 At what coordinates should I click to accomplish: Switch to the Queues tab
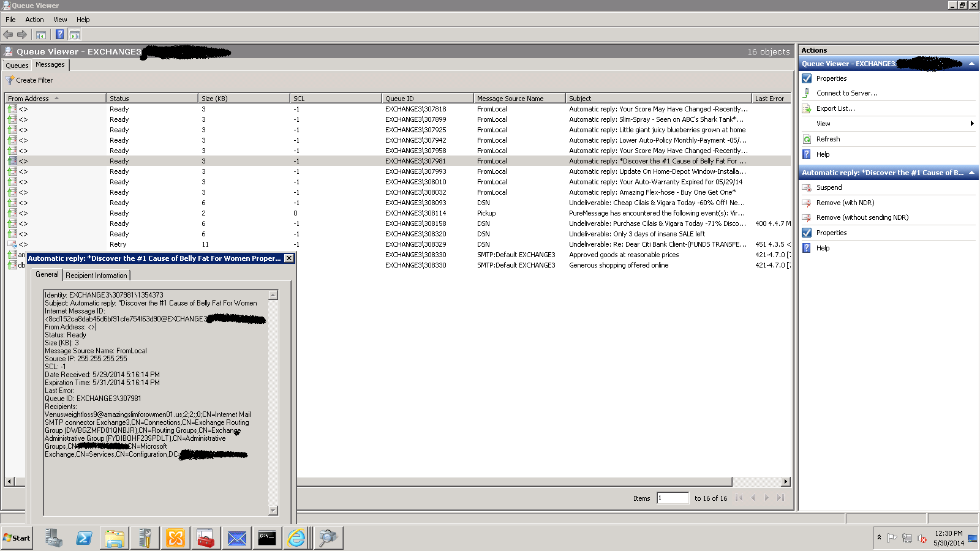click(17, 66)
